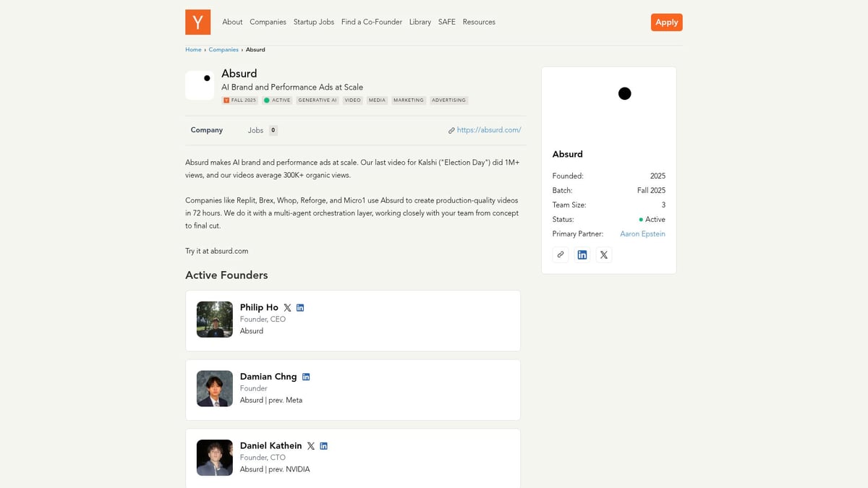Click the orange Apply button

666,22
